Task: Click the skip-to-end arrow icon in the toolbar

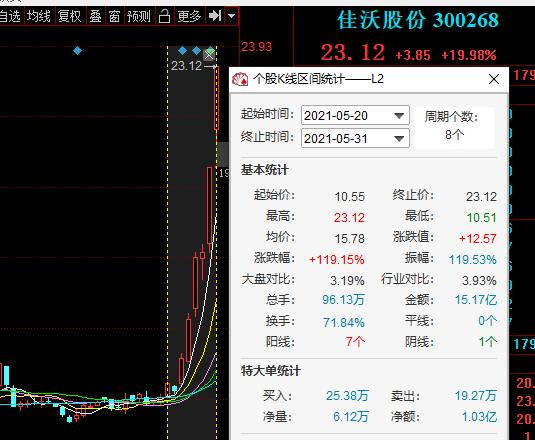Action: pos(215,16)
